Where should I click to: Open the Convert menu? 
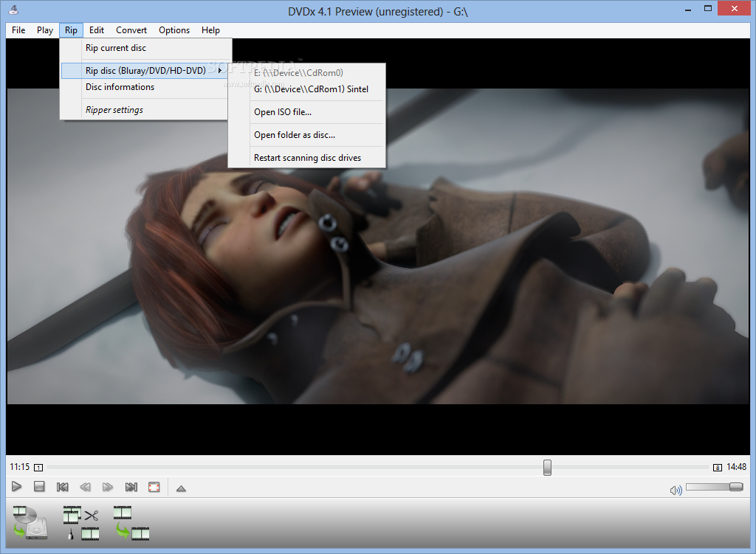click(131, 30)
